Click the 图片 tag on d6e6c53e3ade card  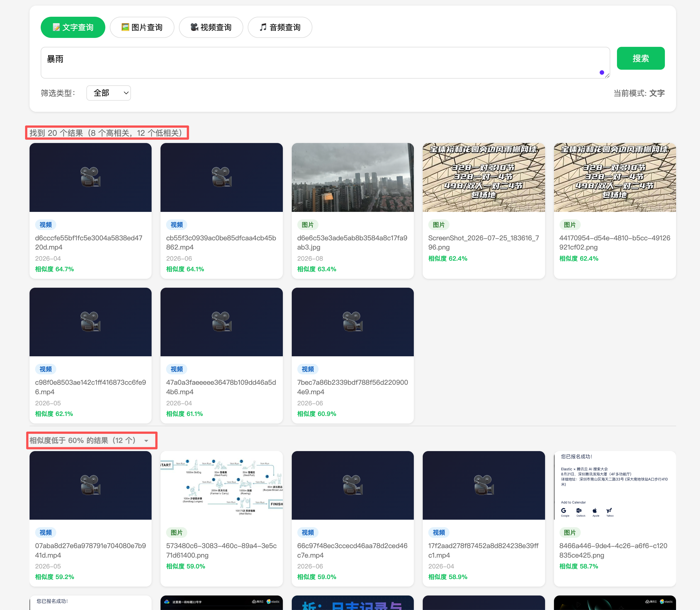[x=308, y=225]
